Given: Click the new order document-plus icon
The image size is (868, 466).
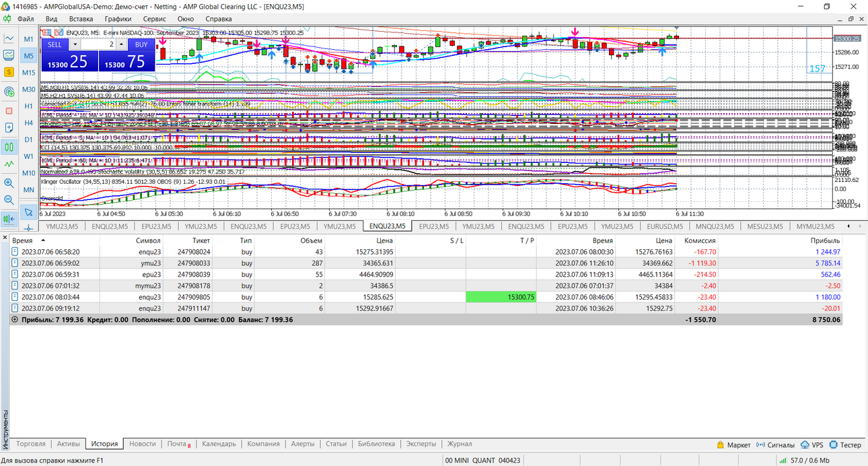Looking at the screenshot, I should pyautogui.click(x=9, y=127).
